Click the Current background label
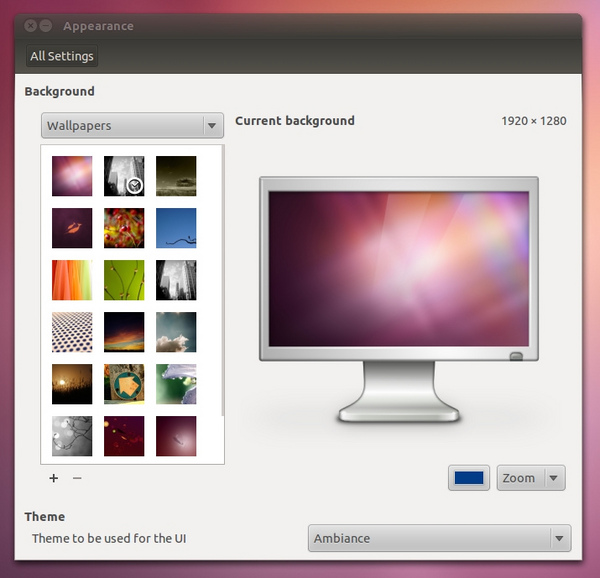Image resolution: width=600 pixels, height=578 pixels. pos(295,121)
